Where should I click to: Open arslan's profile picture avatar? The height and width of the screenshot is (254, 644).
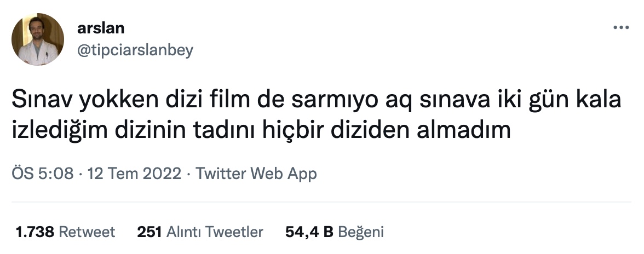(x=38, y=39)
